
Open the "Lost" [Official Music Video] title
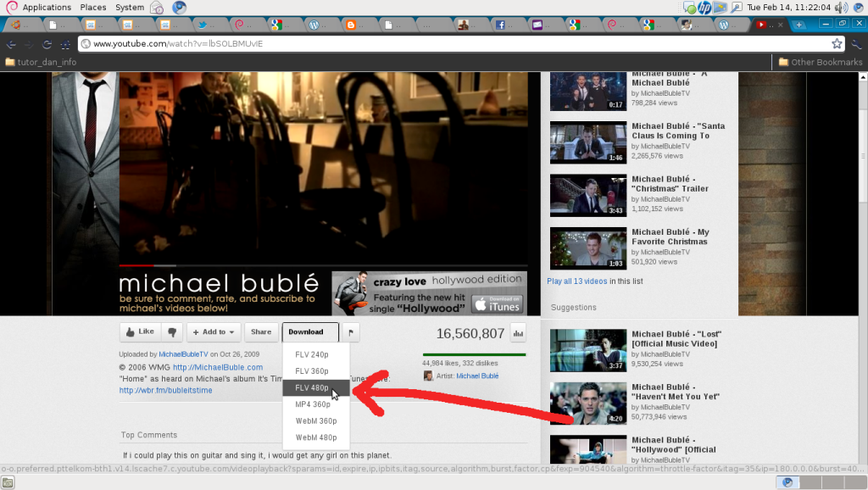point(676,339)
